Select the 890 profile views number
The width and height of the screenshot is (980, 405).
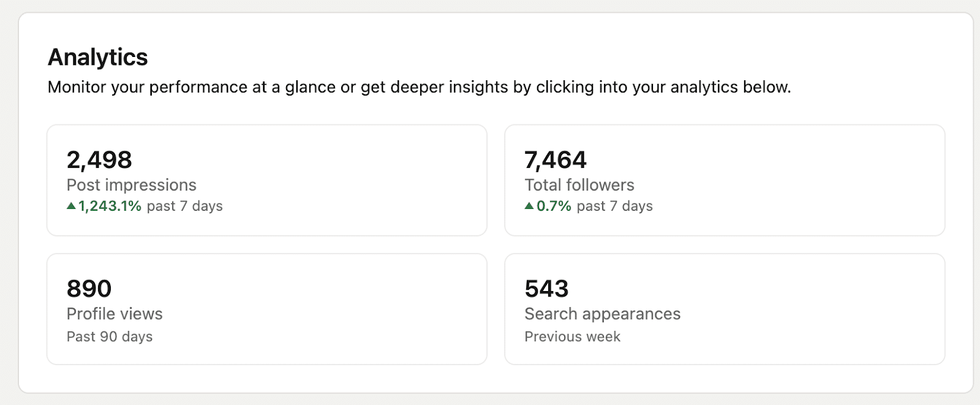[x=88, y=289]
